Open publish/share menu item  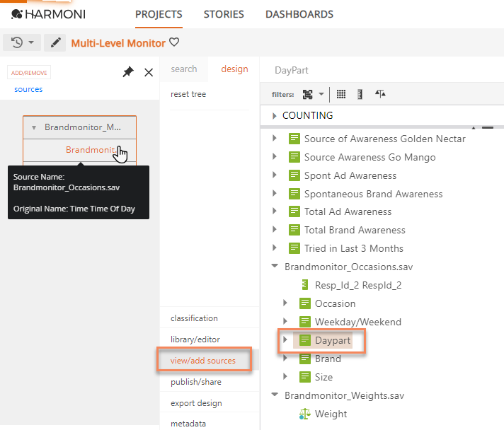[x=196, y=382]
